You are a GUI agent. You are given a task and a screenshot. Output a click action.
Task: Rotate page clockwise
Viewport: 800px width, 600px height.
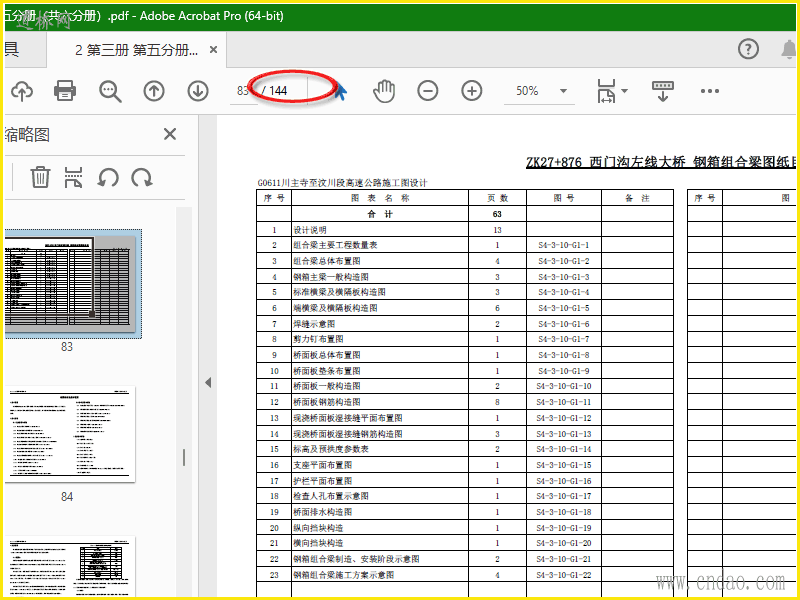142,178
